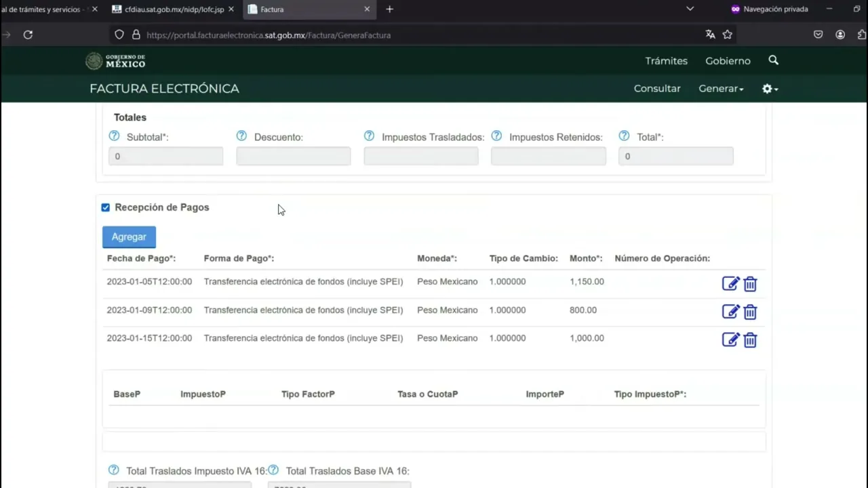Open a new browser tab
Screen dimensions: 868x488
(389, 9)
